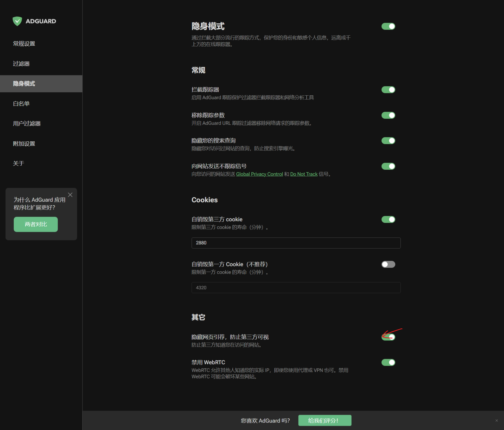Close the promo card about AdGuard apps
Image resolution: width=504 pixels, height=430 pixels.
click(70, 195)
